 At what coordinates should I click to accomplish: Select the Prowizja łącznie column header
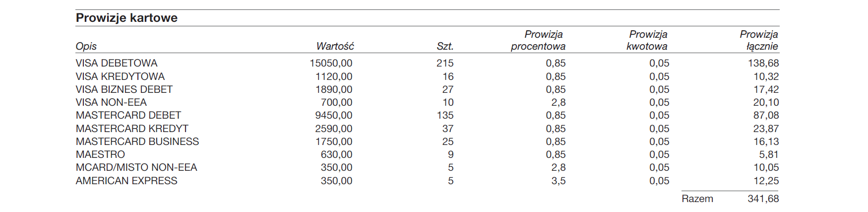pos(759,40)
